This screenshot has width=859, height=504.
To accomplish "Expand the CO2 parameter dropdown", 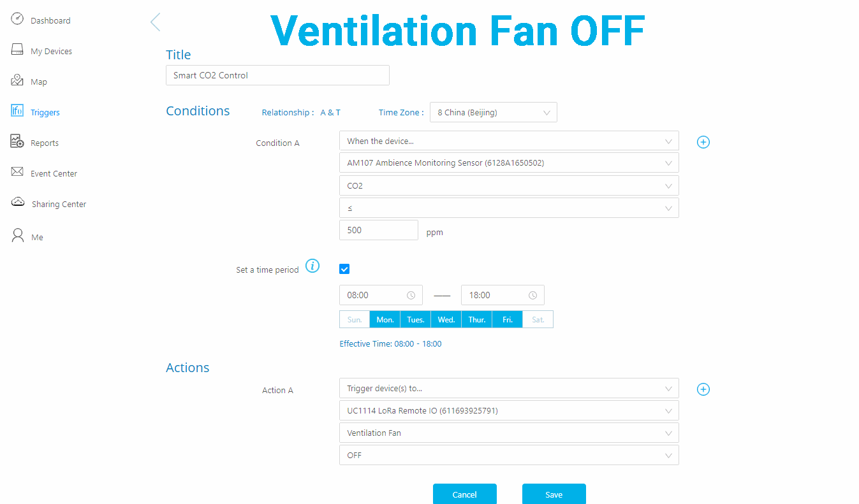I will (x=508, y=186).
